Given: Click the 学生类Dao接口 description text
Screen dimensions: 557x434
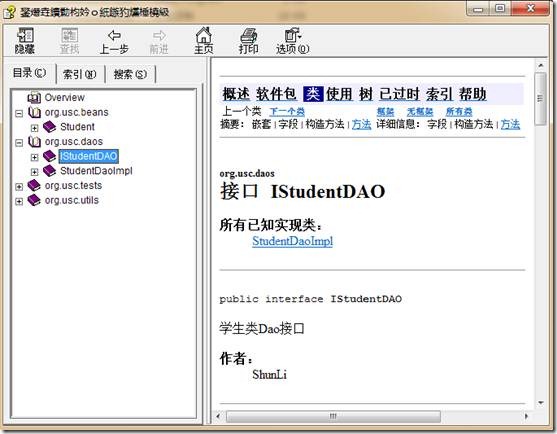Looking at the screenshot, I should (x=262, y=328).
